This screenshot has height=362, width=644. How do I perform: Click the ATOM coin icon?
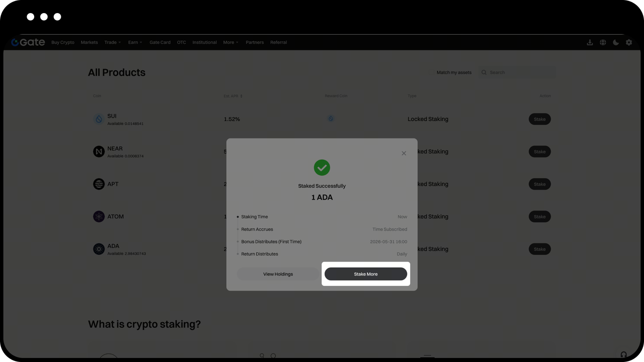point(99,217)
